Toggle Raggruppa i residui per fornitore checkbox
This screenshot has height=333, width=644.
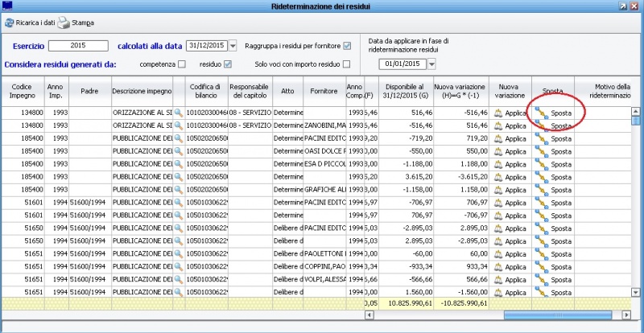[x=347, y=46]
